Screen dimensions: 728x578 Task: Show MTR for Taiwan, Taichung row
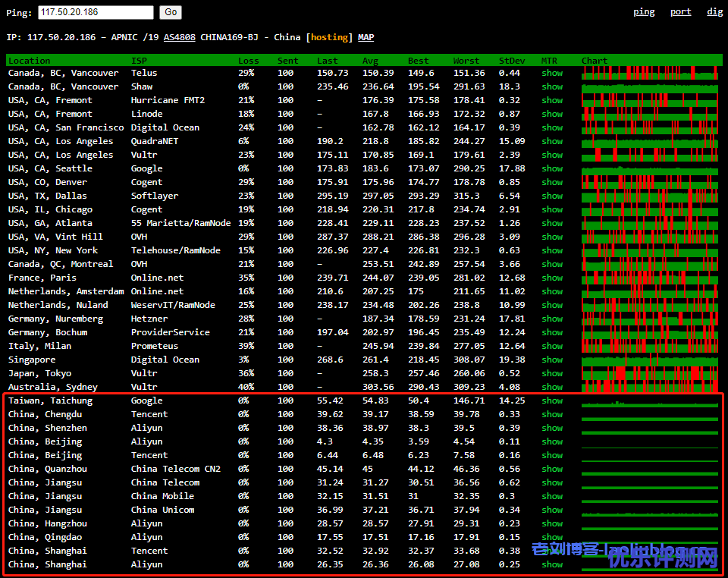tap(552, 401)
